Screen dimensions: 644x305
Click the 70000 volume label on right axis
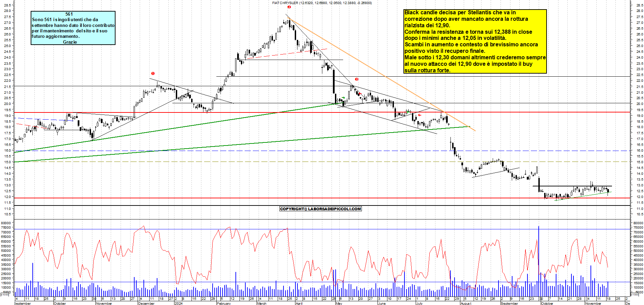pos(638,232)
